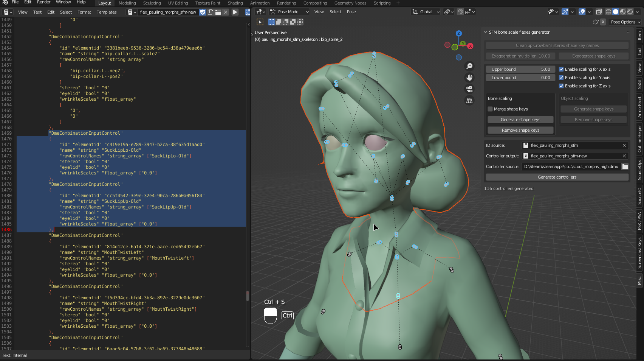Open the text editor type dropdown

coord(8,12)
